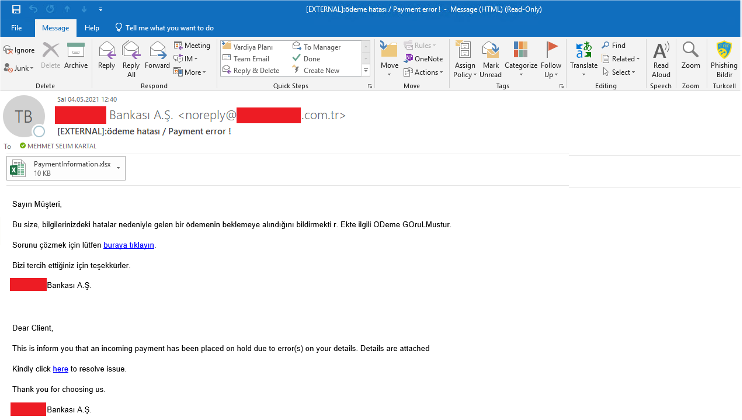The height and width of the screenshot is (420, 742).
Task: Open More respond options
Action: pyautogui.click(x=190, y=72)
